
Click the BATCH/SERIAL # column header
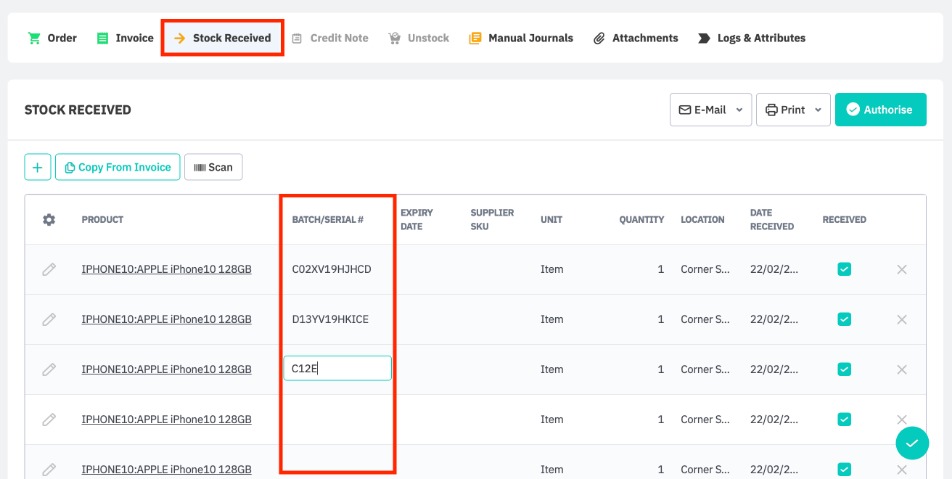coord(328,220)
